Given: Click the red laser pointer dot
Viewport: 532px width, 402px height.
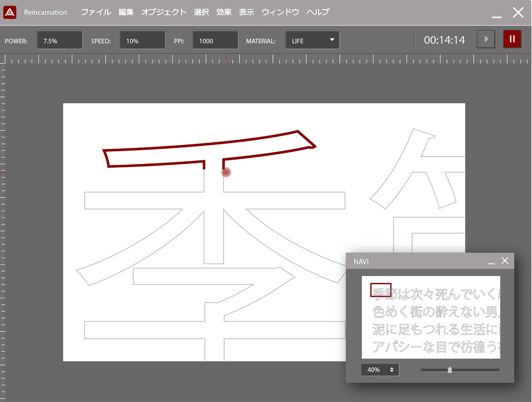Looking at the screenshot, I should (x=226, y=172).
